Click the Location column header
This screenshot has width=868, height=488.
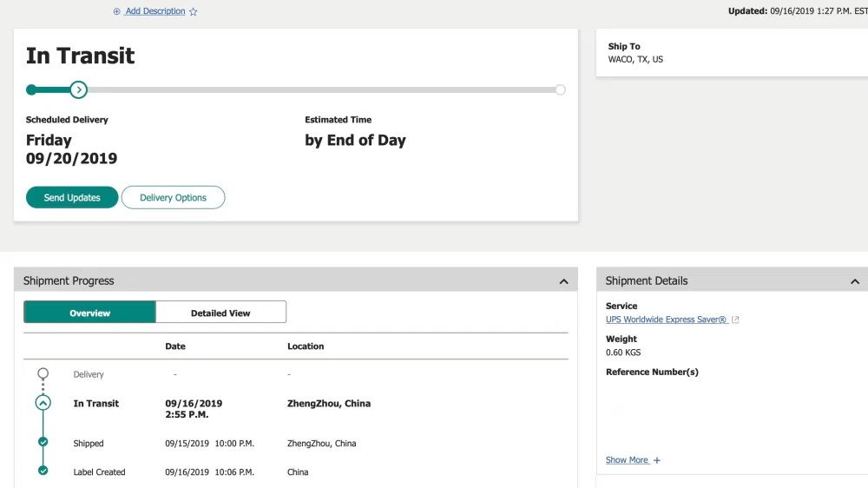coord(306,346)
